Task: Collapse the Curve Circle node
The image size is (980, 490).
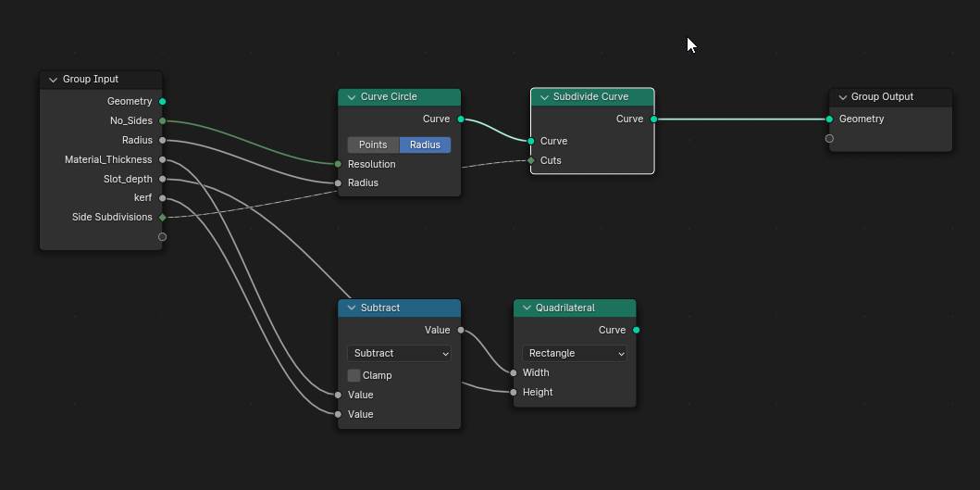Action: pos(352,97)
